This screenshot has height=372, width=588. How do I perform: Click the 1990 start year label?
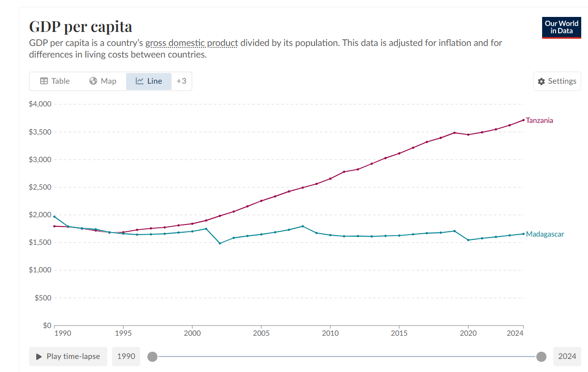click(126, 357)
